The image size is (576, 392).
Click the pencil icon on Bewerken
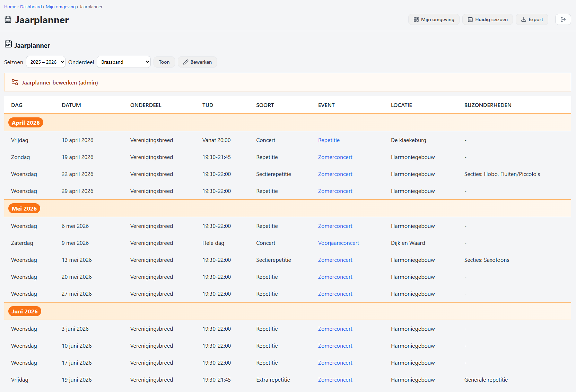tap(186, 62)
